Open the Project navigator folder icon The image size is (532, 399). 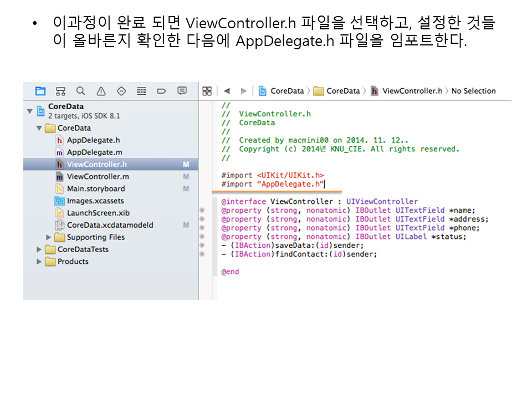pos(40,91)
